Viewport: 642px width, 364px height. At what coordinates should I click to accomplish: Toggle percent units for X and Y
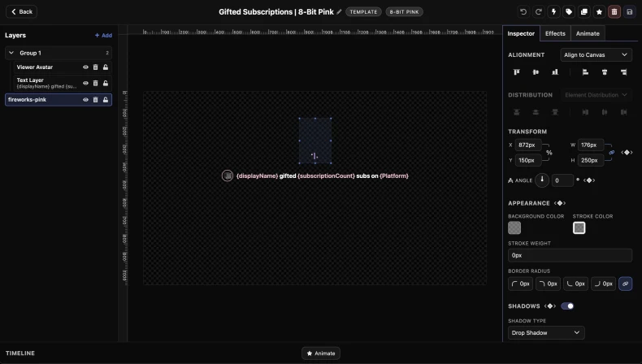click(x=549, y=153)
